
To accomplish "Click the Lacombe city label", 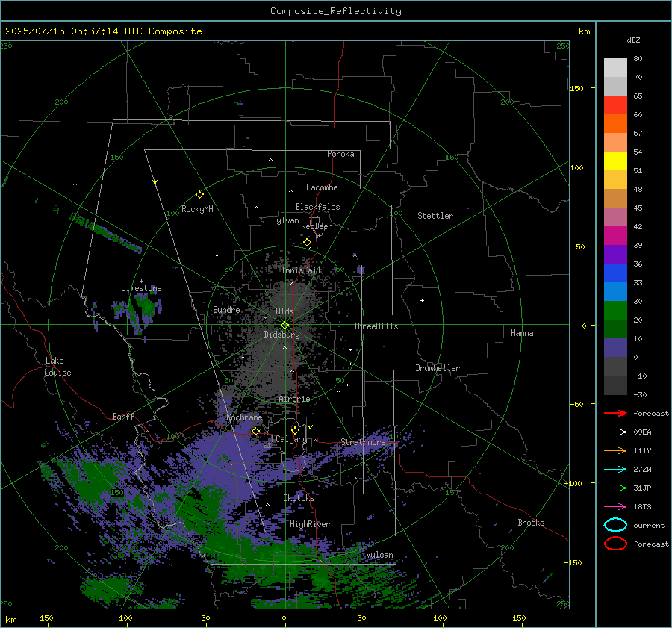I will 322,187.
